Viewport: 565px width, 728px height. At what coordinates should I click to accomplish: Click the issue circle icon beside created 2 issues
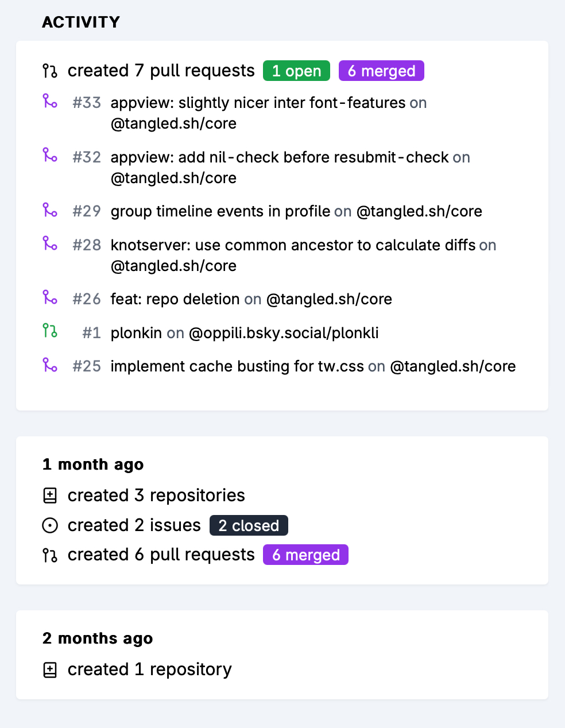pos(50,525)
